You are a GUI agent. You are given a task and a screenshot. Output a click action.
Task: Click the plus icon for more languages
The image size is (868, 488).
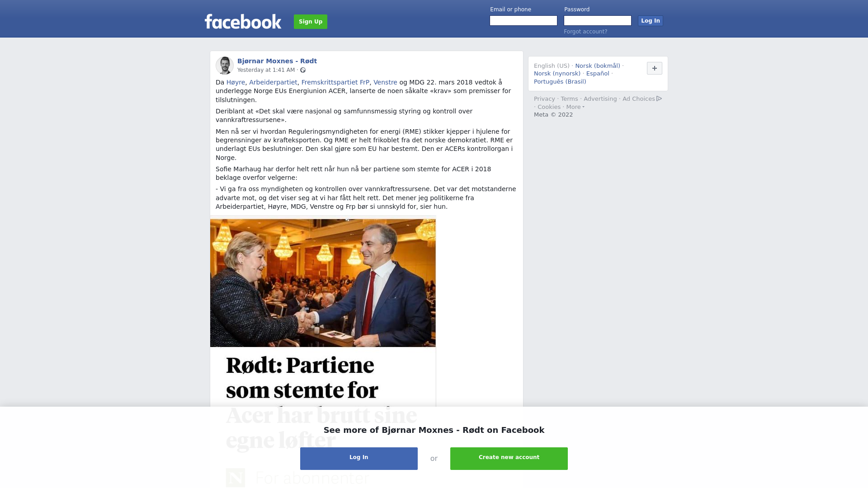pyautogui.click(x=654, y=68)
